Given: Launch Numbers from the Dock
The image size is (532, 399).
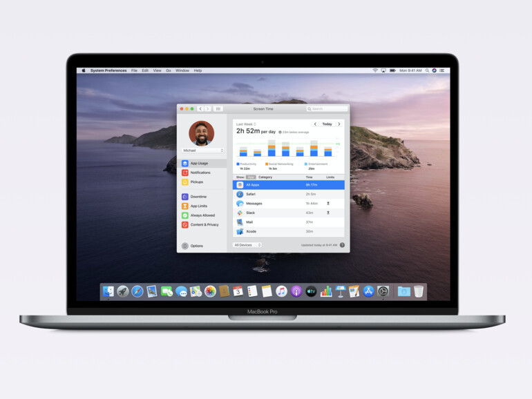Looking at the screenshot, I should click(x=325, y=291).
